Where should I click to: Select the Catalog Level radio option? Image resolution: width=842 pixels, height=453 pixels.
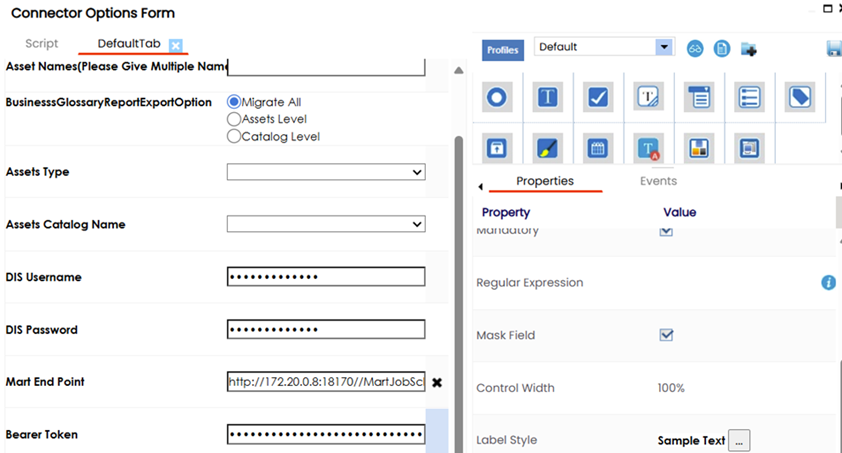234,136
